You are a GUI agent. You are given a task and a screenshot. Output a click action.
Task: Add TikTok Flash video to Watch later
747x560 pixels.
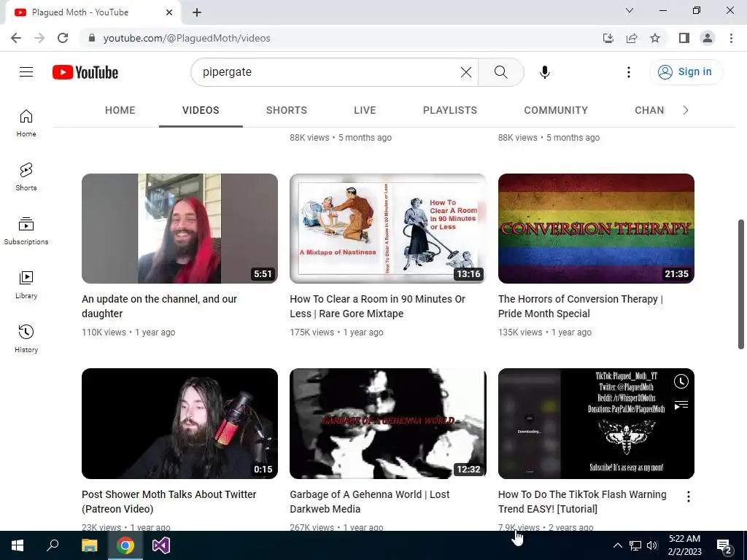pyautogui.click(x=681, y=381)
